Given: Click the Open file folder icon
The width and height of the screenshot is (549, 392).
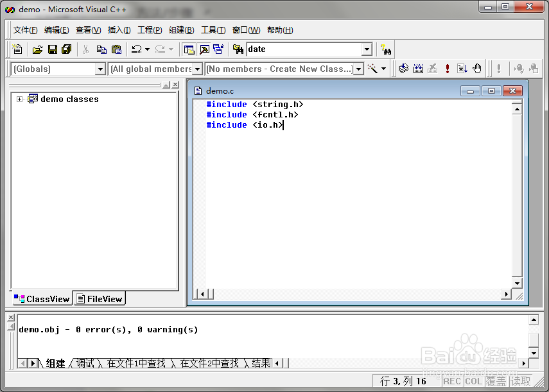Looking at the screenshot, I should pos(37,49).
